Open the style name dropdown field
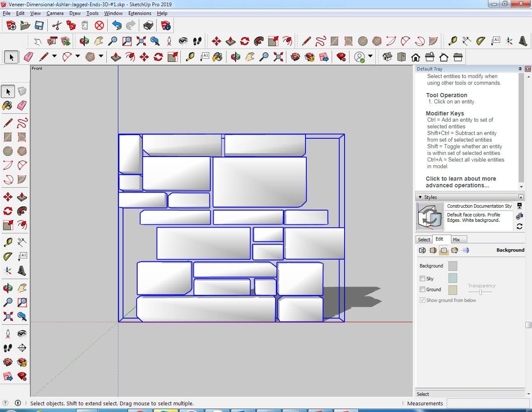Image resolution: width=532 pixels, height=412 pixels. coord(479,206)
